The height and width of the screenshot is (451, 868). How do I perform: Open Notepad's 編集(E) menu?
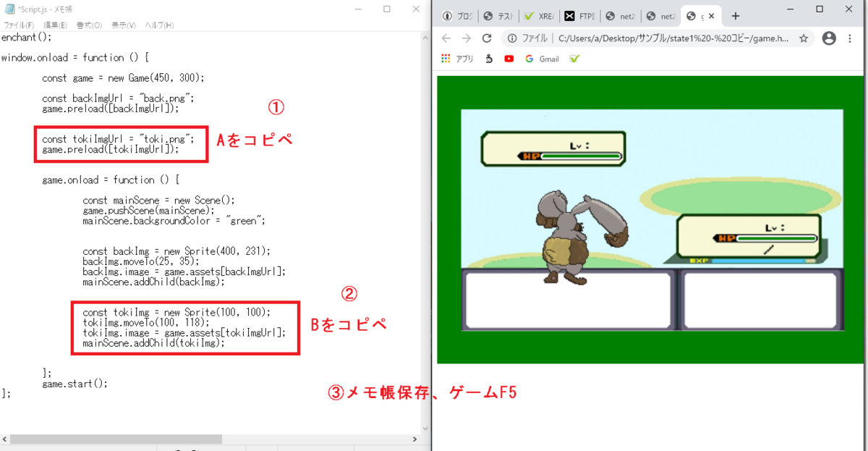point(55,25)
